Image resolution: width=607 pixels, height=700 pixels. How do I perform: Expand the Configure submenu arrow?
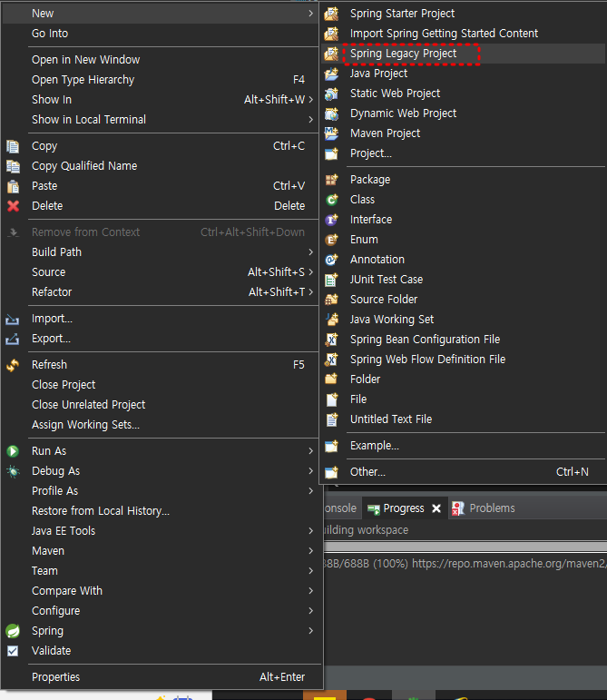click(x=311, y=611)
